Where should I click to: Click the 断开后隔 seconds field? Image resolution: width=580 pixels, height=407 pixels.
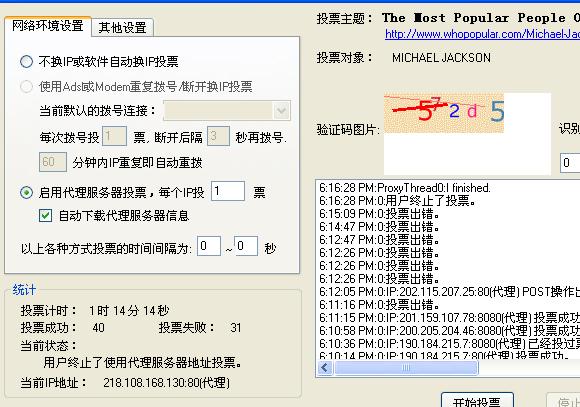(x=218, y=136)
